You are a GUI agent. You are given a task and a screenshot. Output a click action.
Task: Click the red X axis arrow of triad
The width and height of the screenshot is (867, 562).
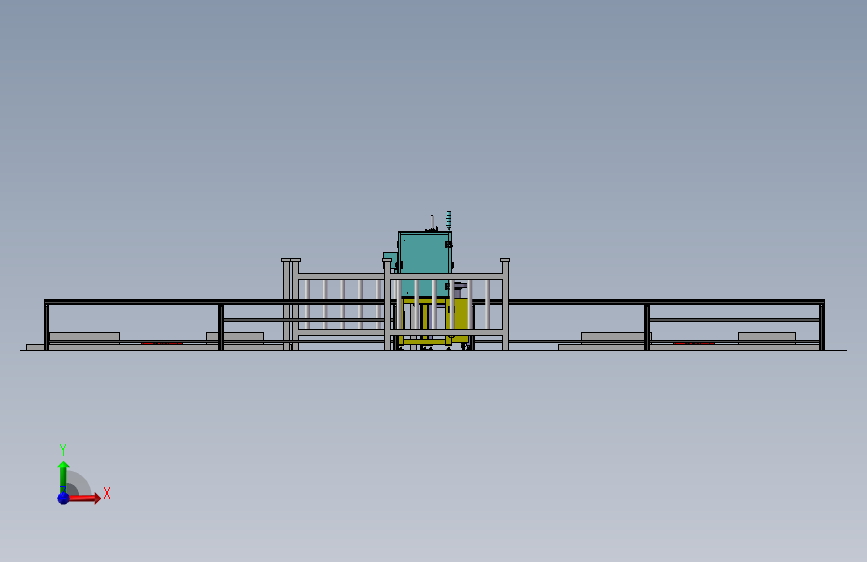point(84,498)
